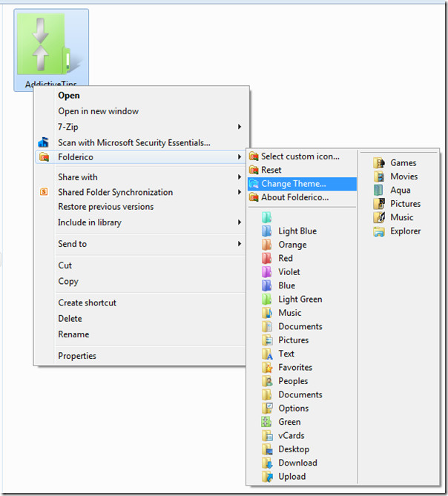Click the Music label under Light Green
Screen dimensions: 448x496
click(290, 313)
